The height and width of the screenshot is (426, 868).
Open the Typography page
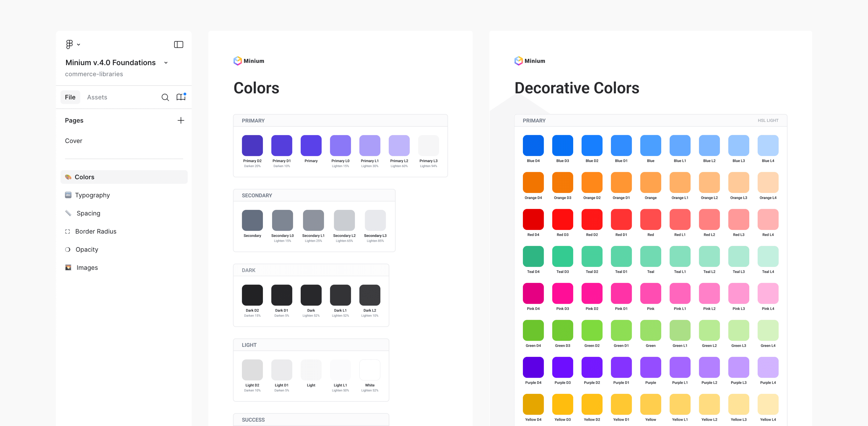(x=92, y=195)
